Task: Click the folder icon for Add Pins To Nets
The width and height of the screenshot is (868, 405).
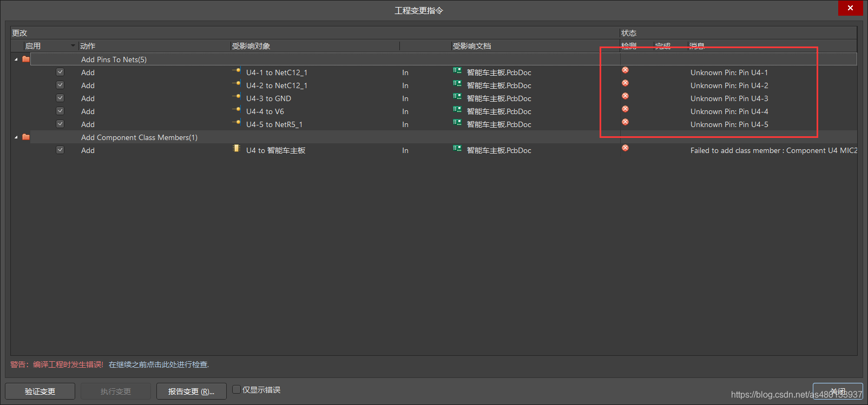Action: (x=26, y=59)
